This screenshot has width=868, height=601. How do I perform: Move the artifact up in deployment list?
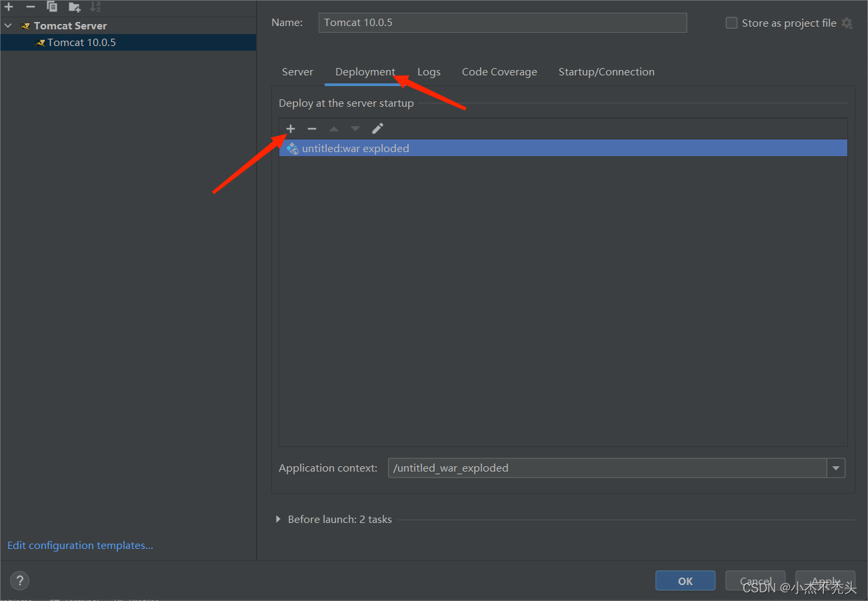tap(334, 129)
